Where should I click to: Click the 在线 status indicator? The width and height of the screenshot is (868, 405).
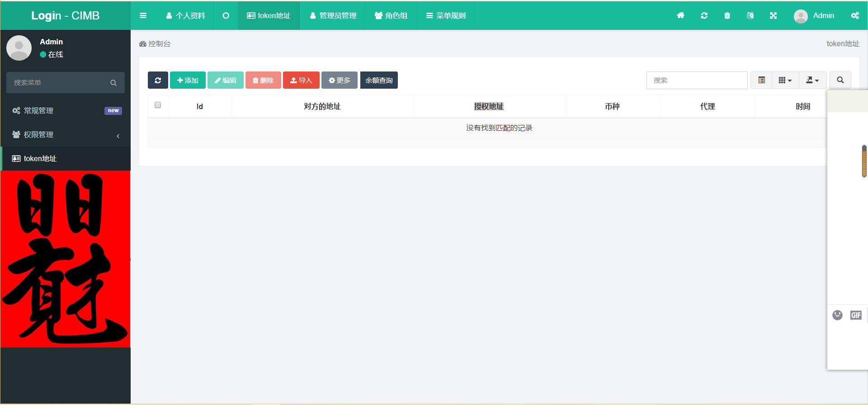point(52,54)
